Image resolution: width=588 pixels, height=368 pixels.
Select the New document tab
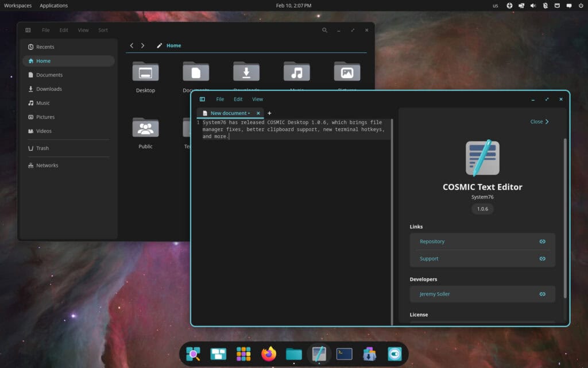point(229,113)
